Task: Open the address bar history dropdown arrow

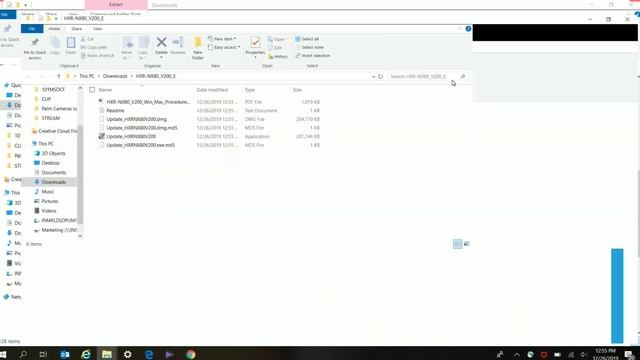Action: [x=373, y=76]
